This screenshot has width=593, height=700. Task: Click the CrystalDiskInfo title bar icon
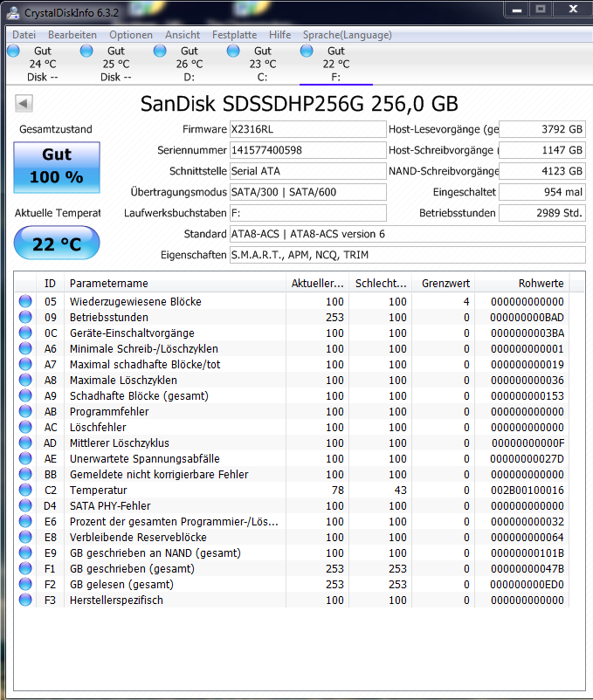click(13, 12)
